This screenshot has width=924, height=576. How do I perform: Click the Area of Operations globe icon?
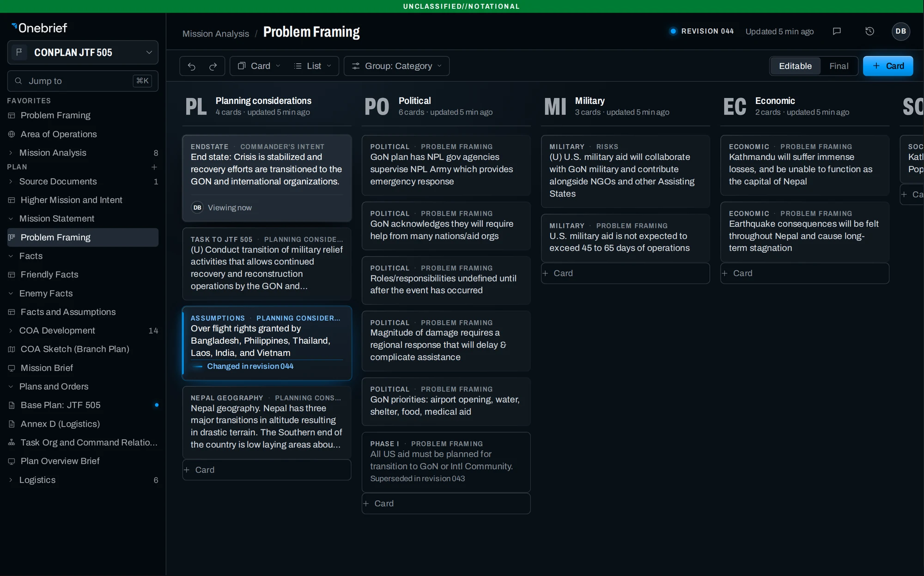point(12,134)
